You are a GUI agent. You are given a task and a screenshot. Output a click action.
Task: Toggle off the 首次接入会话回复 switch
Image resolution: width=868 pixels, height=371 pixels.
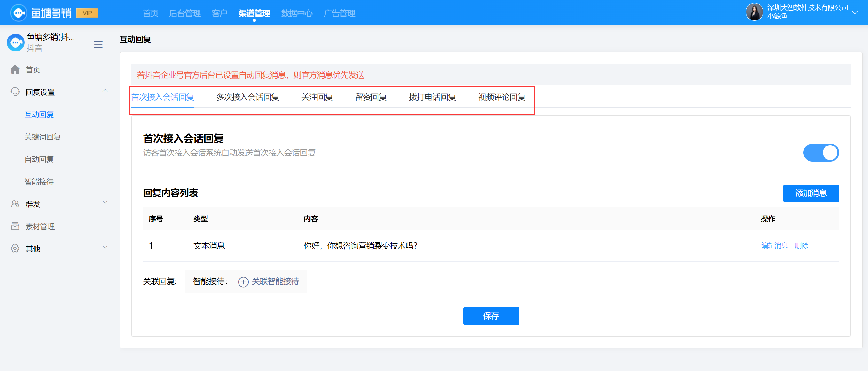[x=821, y=152]
